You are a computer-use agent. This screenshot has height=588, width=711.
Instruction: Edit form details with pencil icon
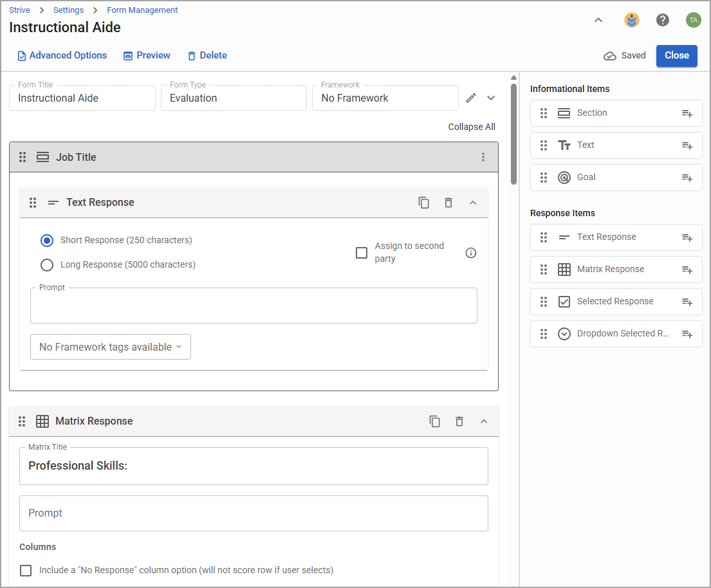[471, 98]
